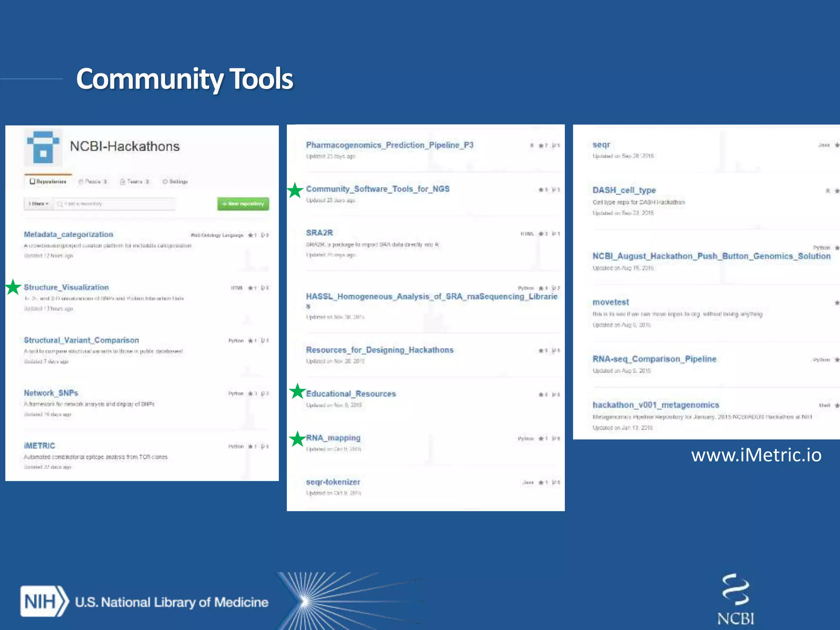
Task: Open the Settings tab
Action: coord(175,181)
